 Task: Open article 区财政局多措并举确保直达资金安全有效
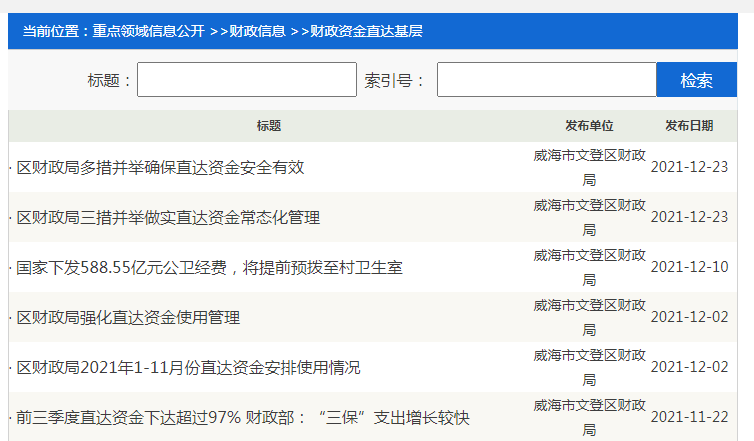click(160, 167)
